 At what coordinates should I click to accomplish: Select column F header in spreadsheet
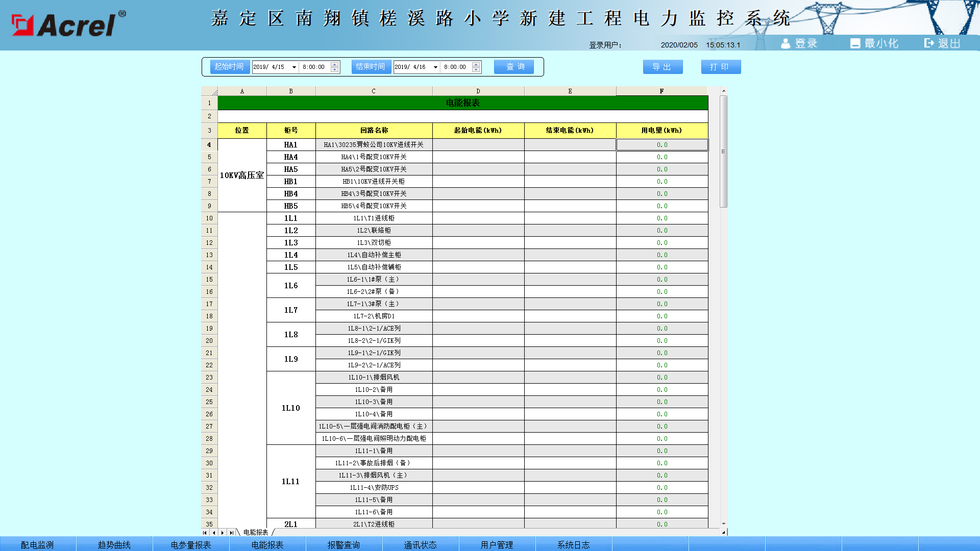click(x=661, y=91)
